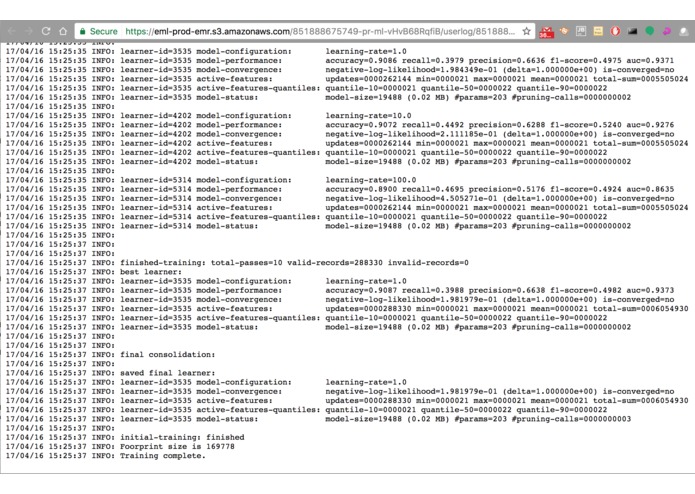Focus the eml-prod-emr.s3.amazonaws.com address bar
The height and width of the screenshot is (494, 695).
320,31
